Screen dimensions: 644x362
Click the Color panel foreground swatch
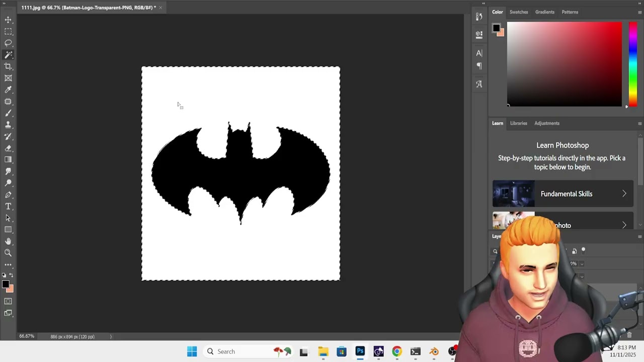(x=496, y=28)
